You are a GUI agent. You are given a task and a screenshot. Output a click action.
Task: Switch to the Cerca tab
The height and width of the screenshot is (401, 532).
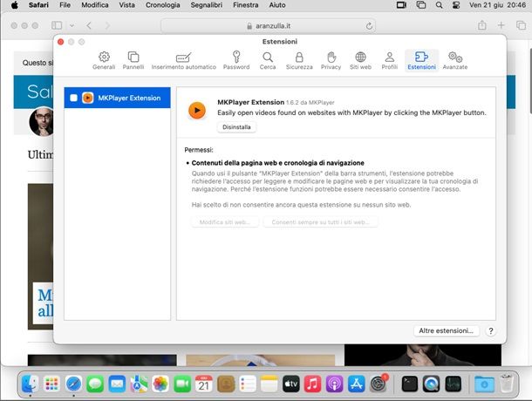[x=268, y=61]
